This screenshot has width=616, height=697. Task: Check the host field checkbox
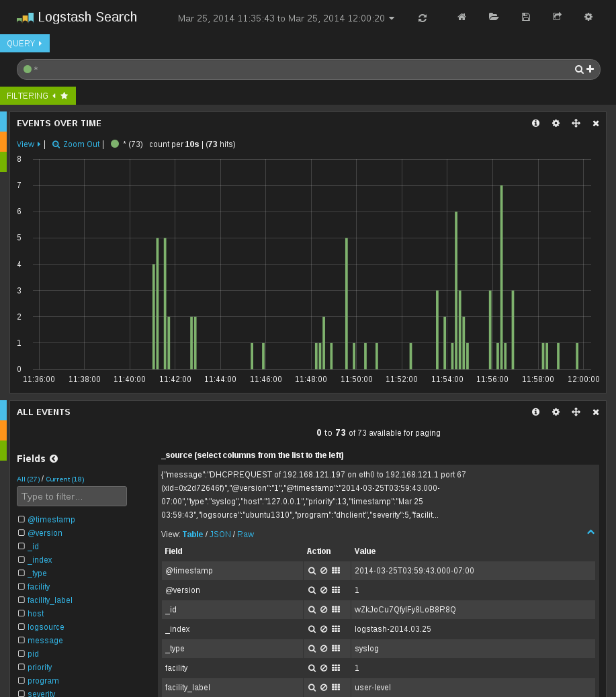pyautogui.click(x=21, y=613)
